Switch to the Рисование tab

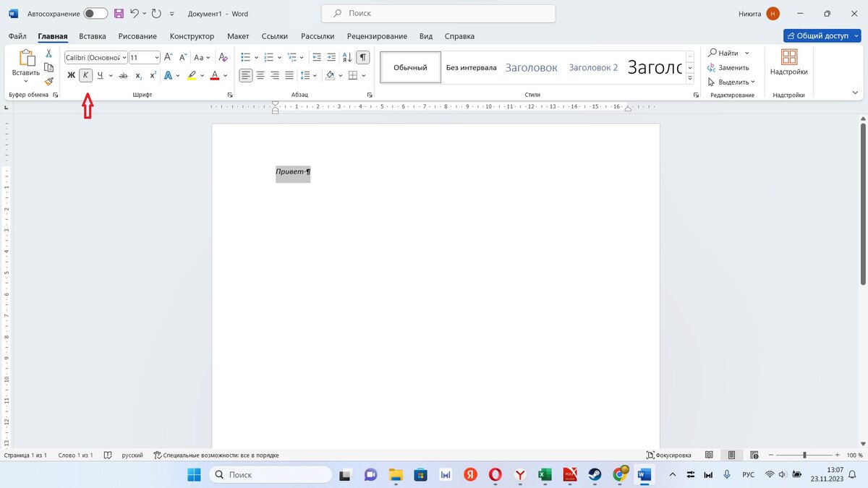pyautogui.click(x=137, y=36)
